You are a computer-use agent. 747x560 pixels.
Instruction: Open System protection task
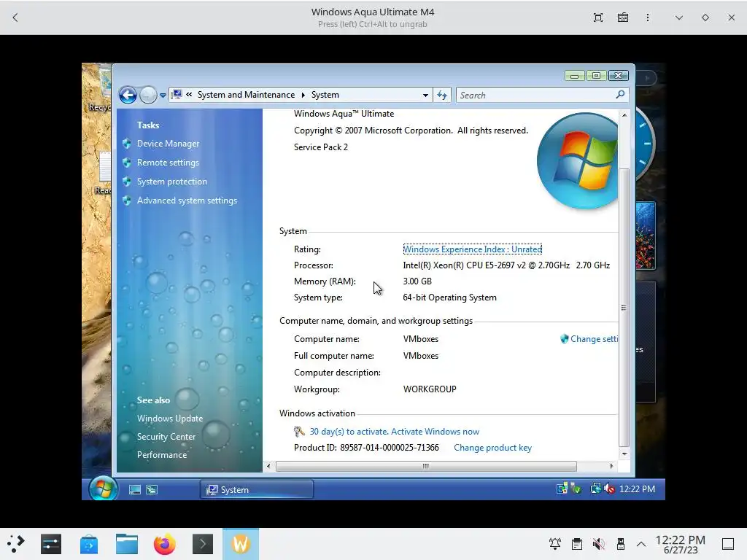click(172, 182)
